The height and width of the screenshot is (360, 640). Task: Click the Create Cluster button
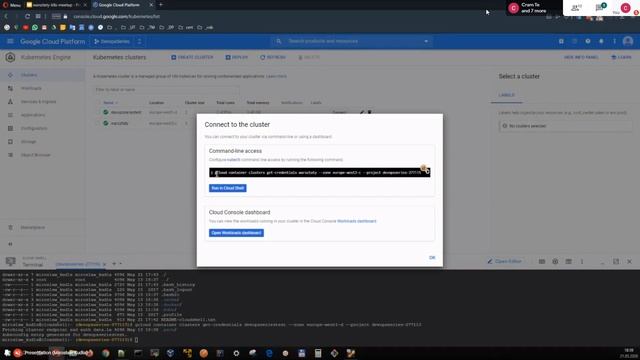192,57
